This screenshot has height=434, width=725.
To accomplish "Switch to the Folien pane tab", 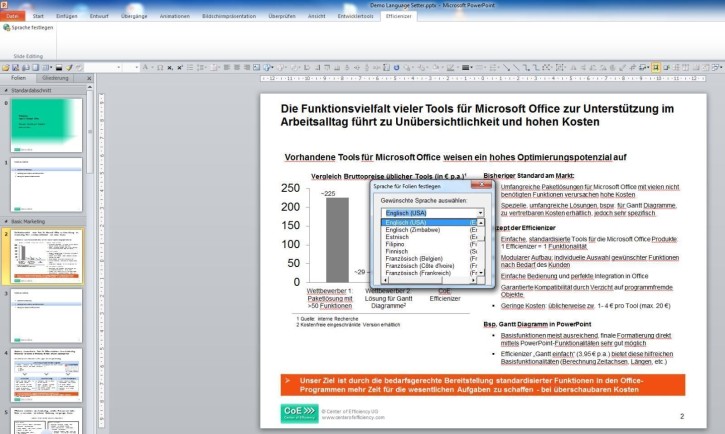I will pos(18,78).
